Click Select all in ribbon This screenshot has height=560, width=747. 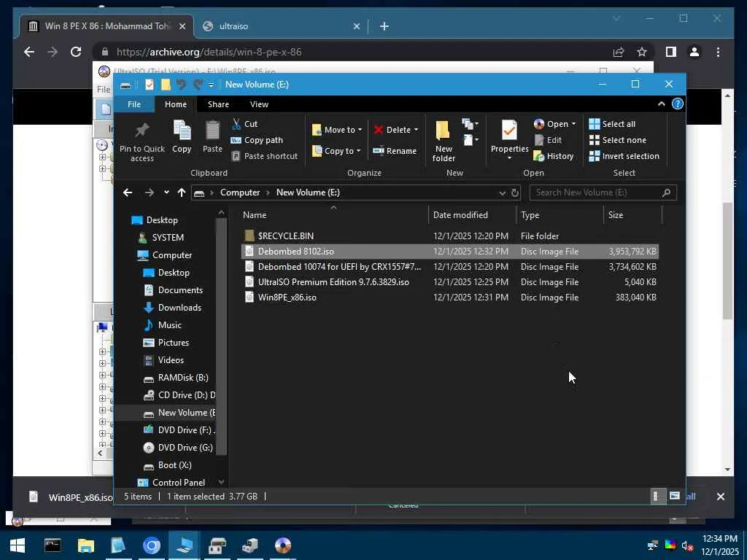click(612, 124)
